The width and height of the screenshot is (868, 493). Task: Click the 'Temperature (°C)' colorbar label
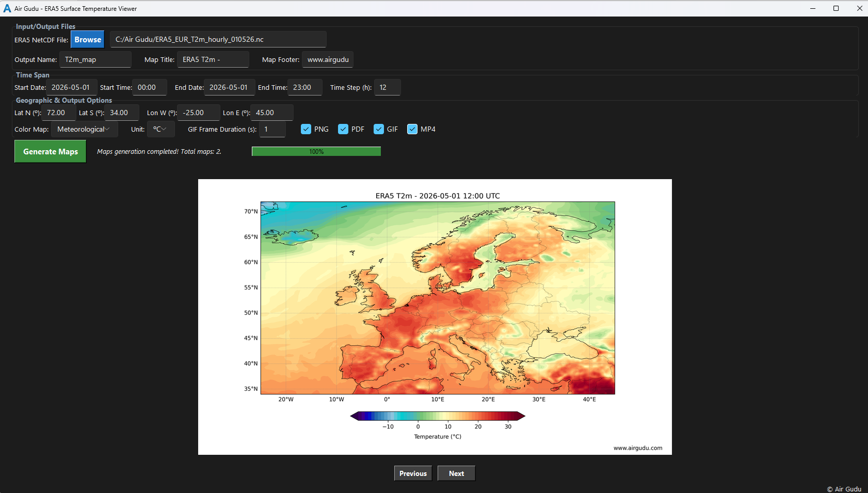coord(438,437)
